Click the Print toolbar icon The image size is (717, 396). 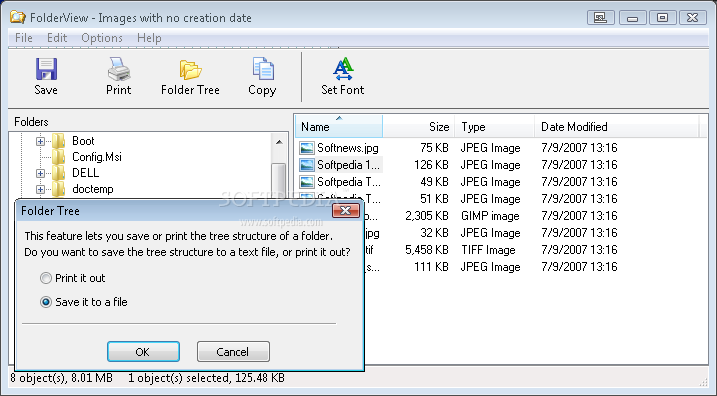coord(119,70)
